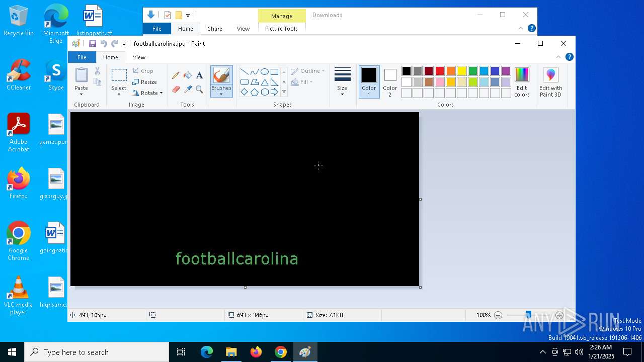Collapse the Paint ribbon with chevron
Viewport: 644px width, 362px height.
pyautogui.click(x=558, y=57)
